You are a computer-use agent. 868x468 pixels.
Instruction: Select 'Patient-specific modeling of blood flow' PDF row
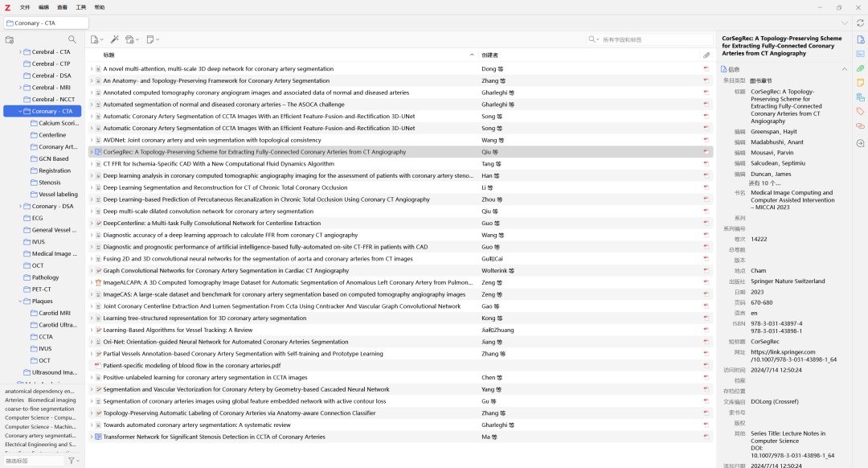point(400,366)
